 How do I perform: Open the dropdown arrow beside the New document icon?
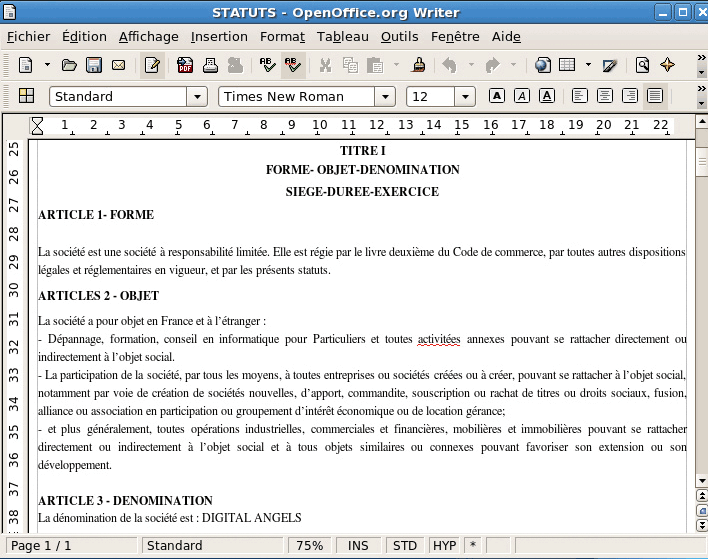coord(47,65)
